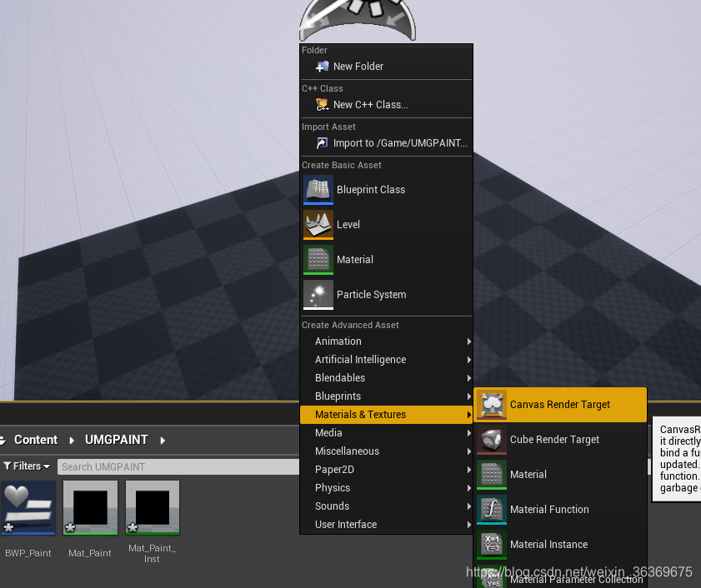Create a Particle System asset
Viewport: 701px width, 588px height.
(x=386, y=295)
